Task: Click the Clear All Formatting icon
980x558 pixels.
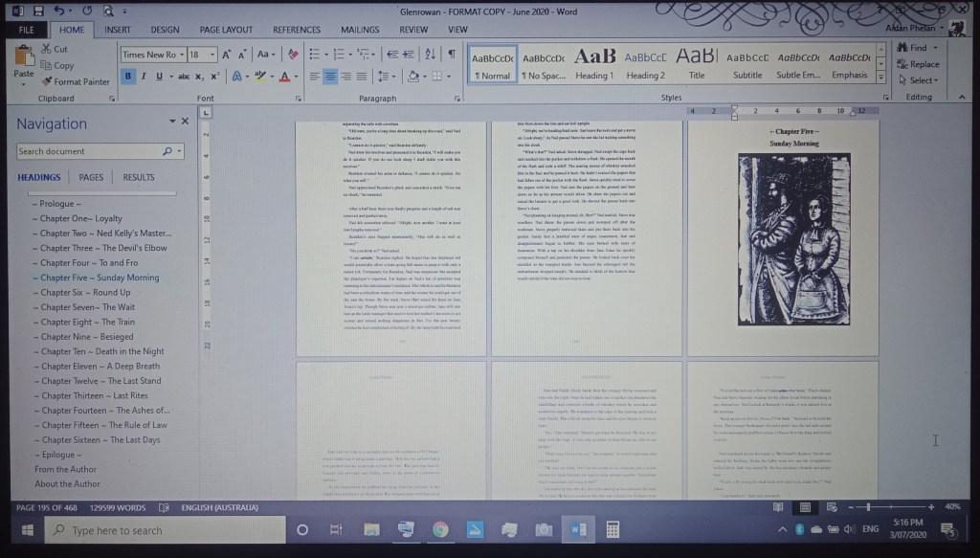Action: (292, 55)
